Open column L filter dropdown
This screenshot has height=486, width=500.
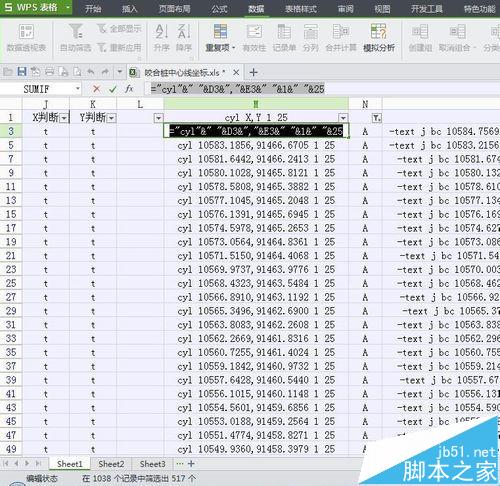158,118
